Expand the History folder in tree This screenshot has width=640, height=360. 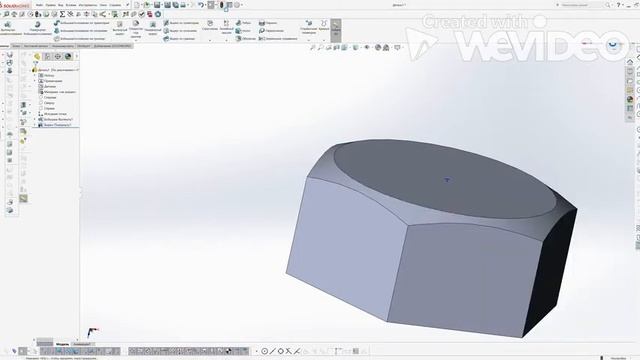coord(36,76)
